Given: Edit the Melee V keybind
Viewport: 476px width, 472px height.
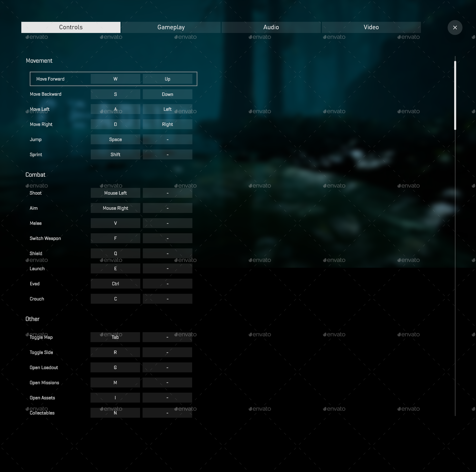Looking at the screenshot, I should (x=115, y=223).
